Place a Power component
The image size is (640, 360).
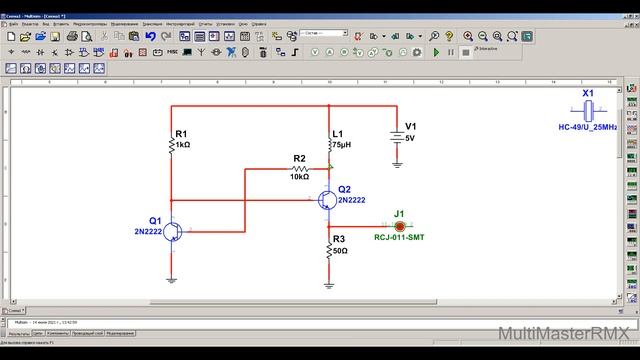(x=158, y=52)
